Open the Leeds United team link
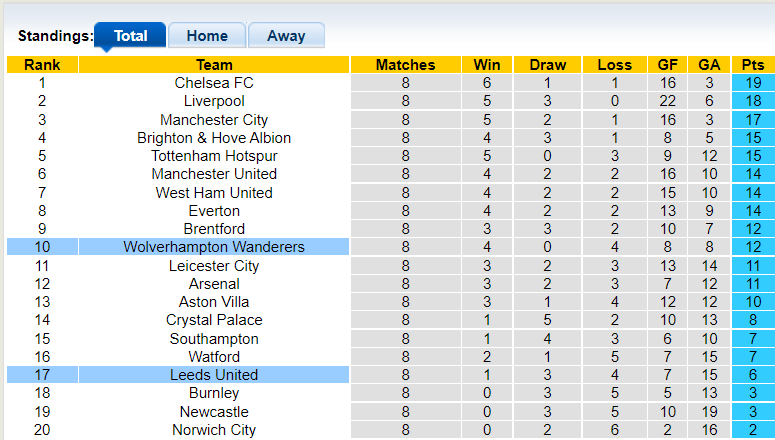The width and height of the screenshot is (775, 440). pos(214,375)
